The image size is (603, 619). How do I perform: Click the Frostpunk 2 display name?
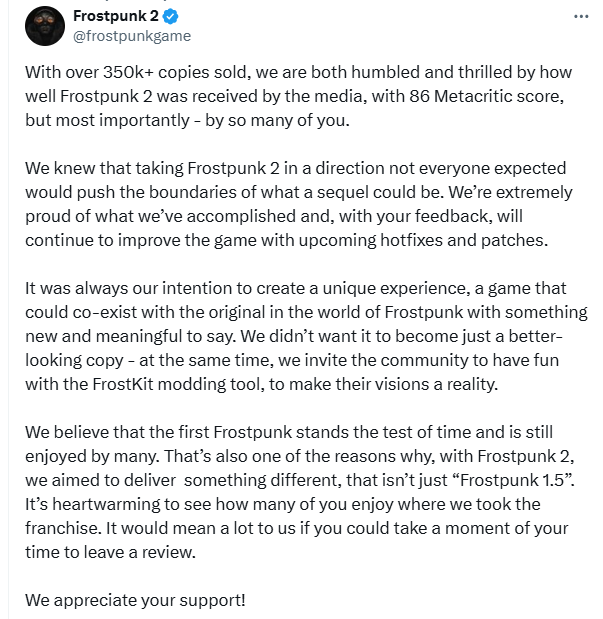117,17
